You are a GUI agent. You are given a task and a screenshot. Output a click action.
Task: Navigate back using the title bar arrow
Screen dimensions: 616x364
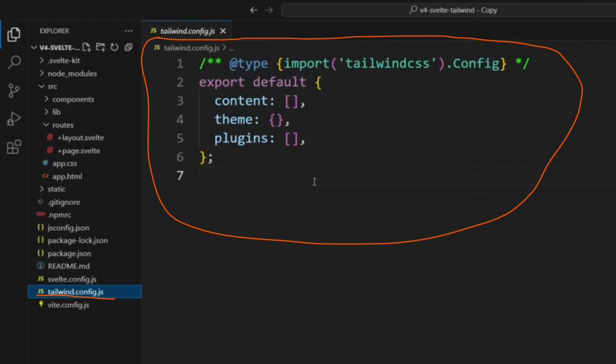coord(254,10)
